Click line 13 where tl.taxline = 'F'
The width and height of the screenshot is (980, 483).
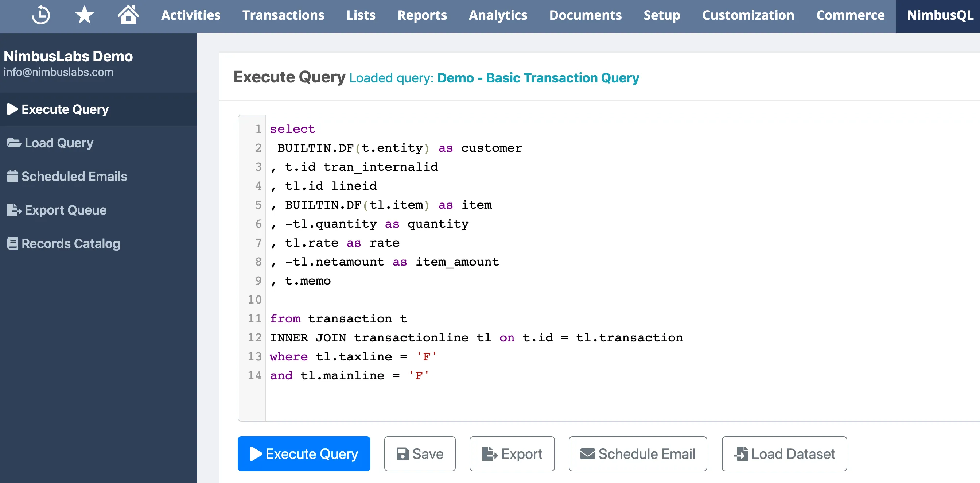pyautogui.click(x=353, y=357)
